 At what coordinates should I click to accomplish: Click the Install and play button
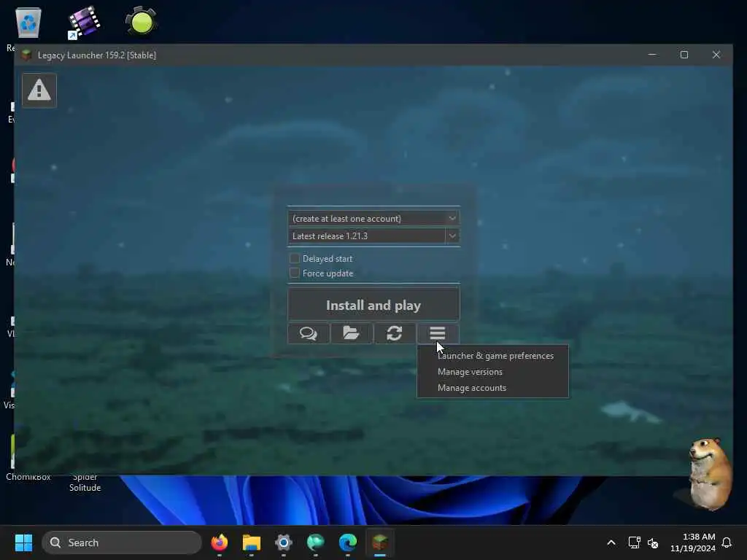click(373, 305)
